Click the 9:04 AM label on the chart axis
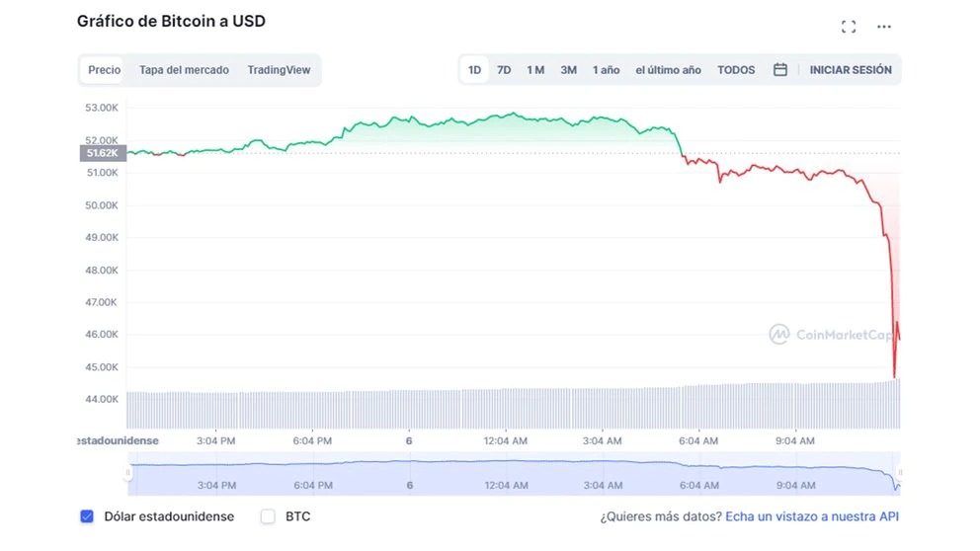Viewport: 980px width, 551px height. pyautogui.click(x=795, y=440)
